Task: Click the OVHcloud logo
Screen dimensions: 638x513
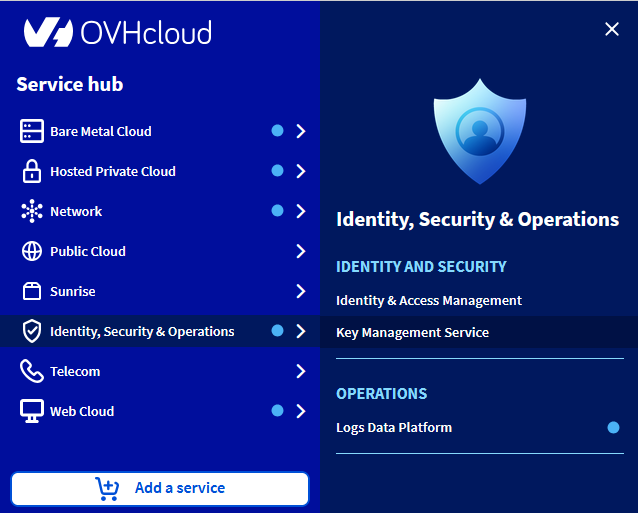Action: (x=117, y=32)
